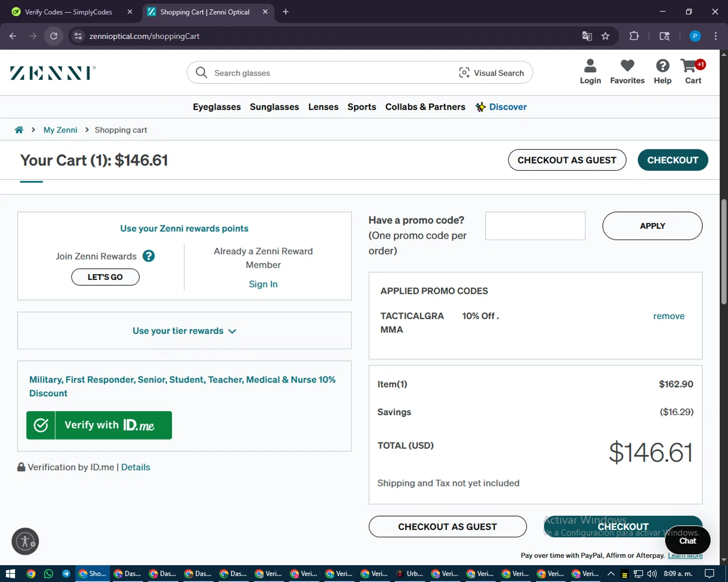Click LET'S GO to join rewards
Viewport: 728px width, 582px height.
(105, 277)
